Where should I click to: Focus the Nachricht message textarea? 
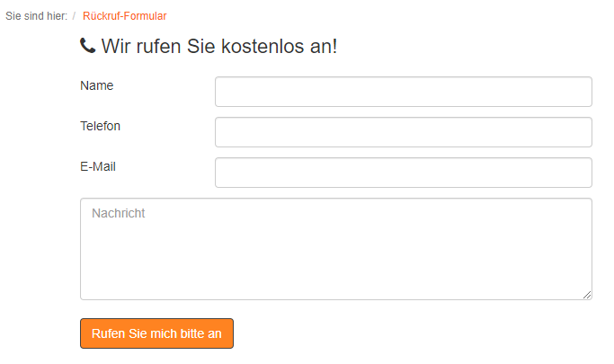coord(336,249)
